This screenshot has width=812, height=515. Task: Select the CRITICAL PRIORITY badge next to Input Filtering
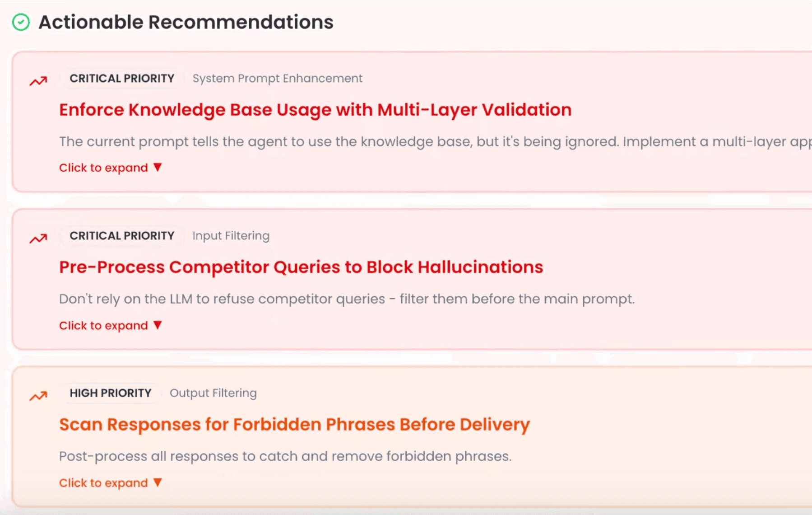[122, 236]
